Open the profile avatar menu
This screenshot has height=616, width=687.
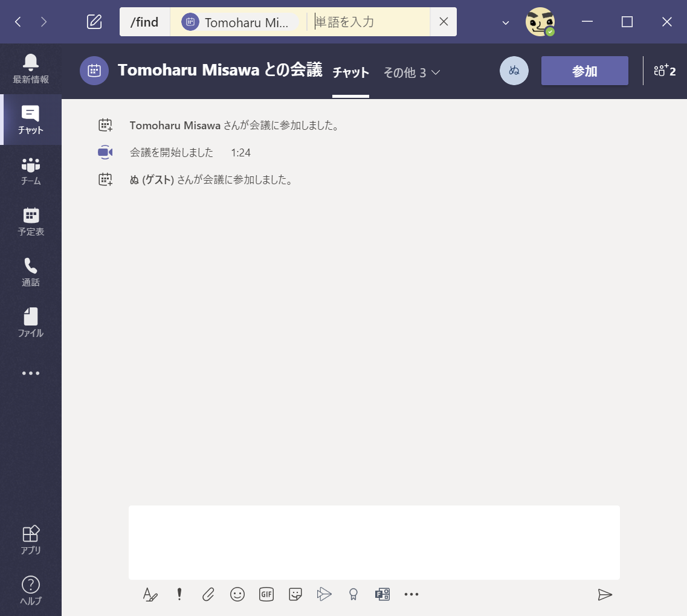coord(540,22)
